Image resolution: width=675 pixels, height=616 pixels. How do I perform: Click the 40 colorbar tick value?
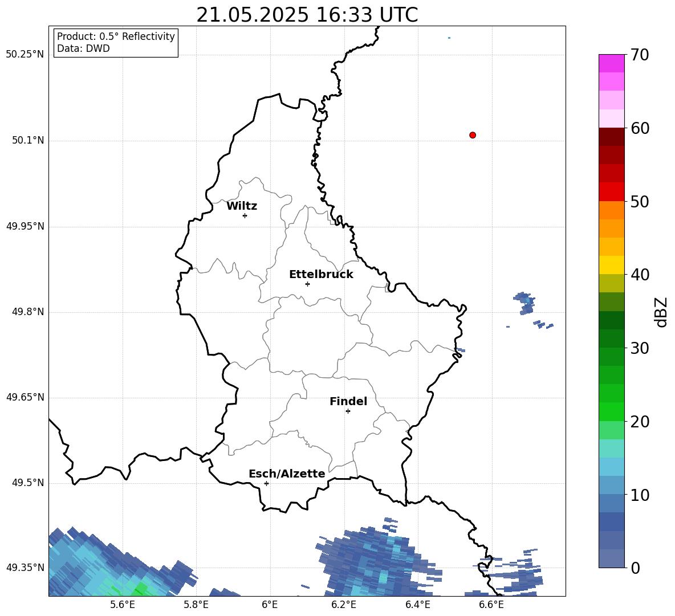(x=640, y=275)
